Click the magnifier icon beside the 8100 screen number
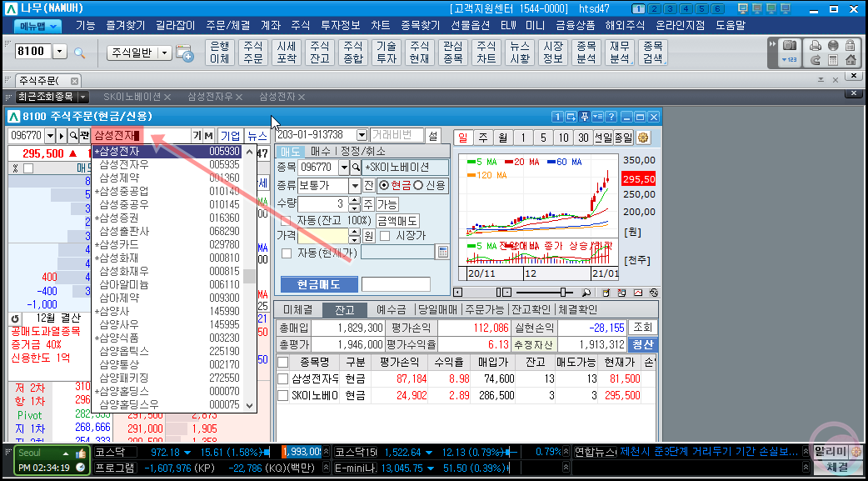Image resolution: width=868 pixels, height=481 pixels. pyautogui.click(x=80, y=53)
